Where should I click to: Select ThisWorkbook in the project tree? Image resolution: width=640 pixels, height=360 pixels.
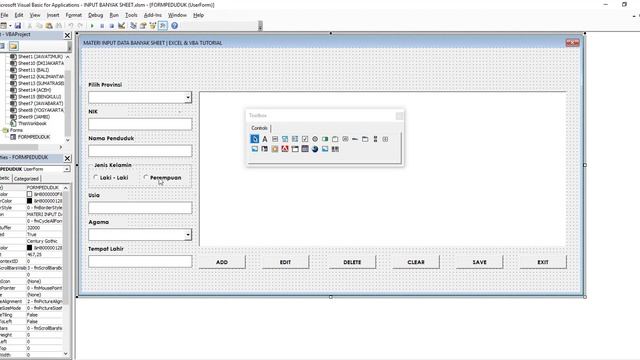point(32,124)
